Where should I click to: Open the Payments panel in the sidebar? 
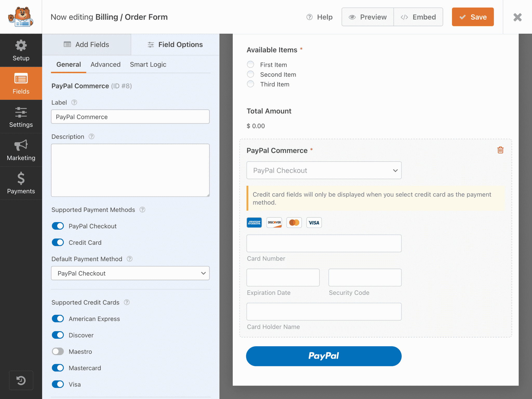[21, 183]
